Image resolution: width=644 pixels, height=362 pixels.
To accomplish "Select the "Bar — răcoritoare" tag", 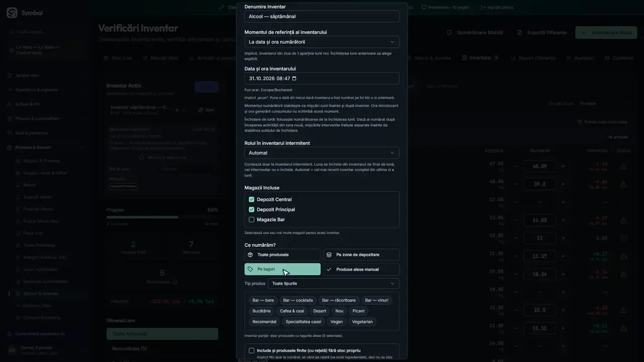I will [339, 300].
